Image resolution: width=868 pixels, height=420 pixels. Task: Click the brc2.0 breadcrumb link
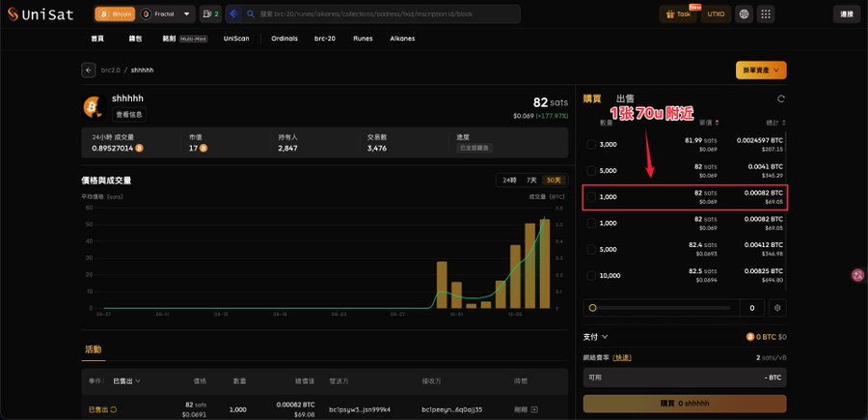click(x=110, y=70)
